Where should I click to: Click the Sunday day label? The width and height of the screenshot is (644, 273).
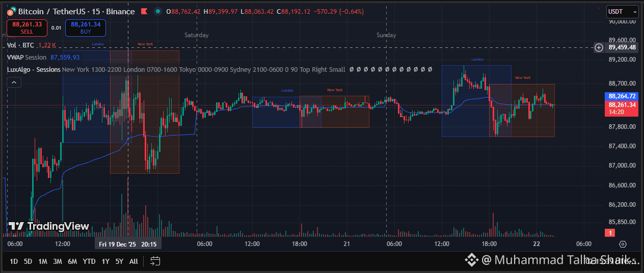386,35
